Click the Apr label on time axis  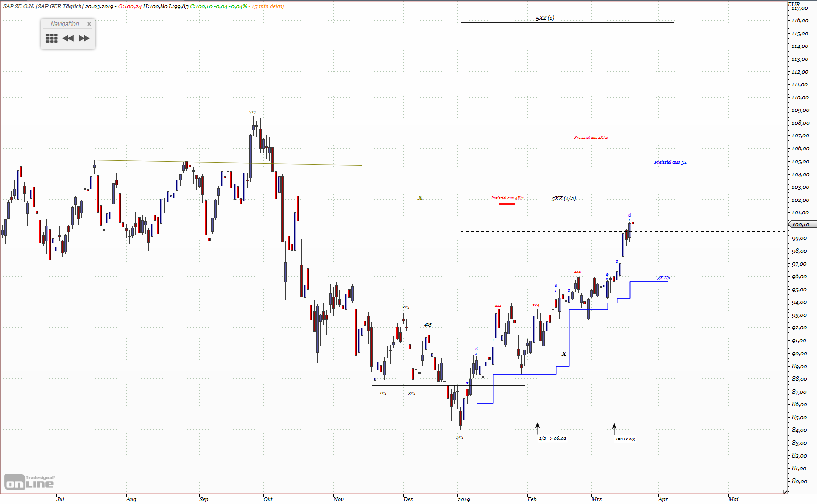[663, 499]
